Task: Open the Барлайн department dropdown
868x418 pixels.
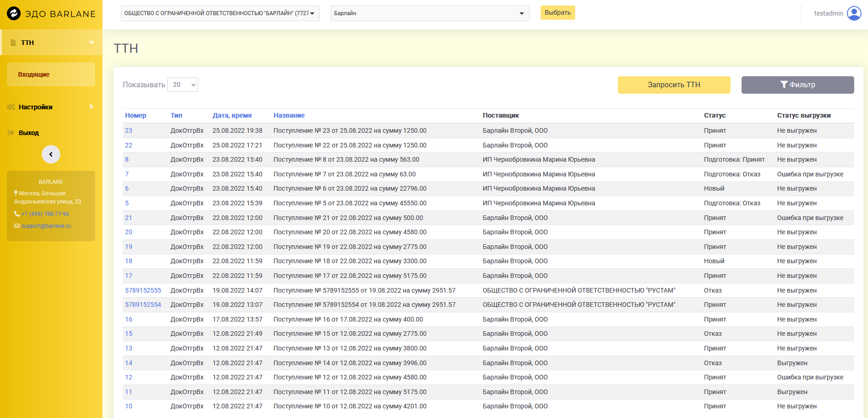Action: point(430,13)
